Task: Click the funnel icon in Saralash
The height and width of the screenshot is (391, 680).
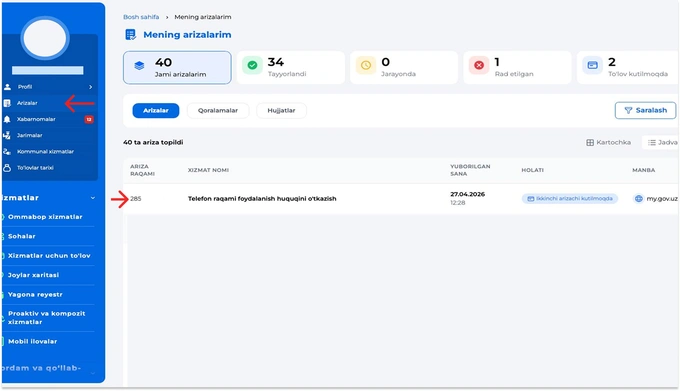Action: [628, 111]
